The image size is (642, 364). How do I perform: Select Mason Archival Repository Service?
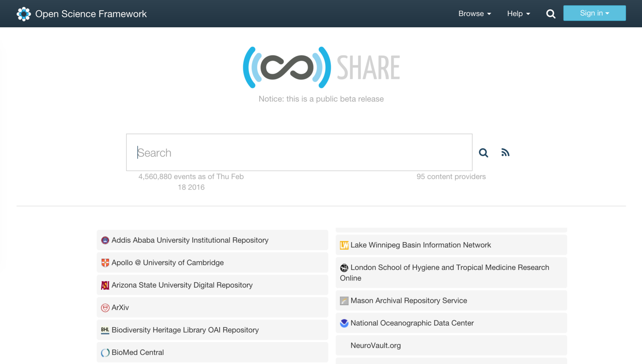[451, 301]
